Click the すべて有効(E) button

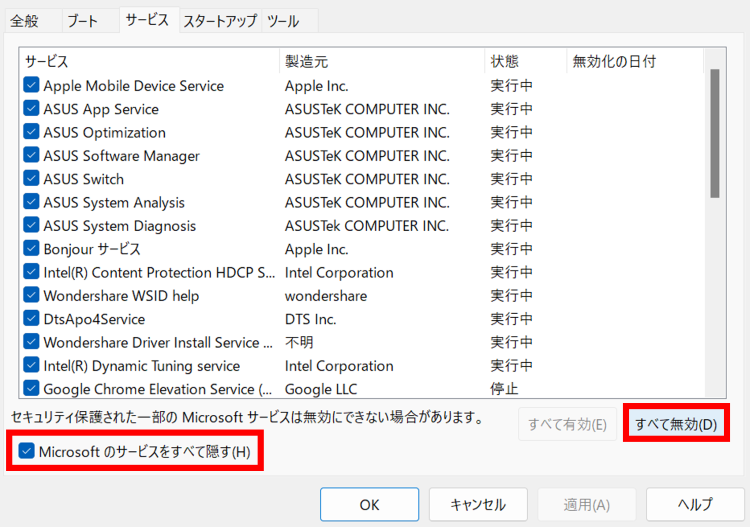coord(567,424)
